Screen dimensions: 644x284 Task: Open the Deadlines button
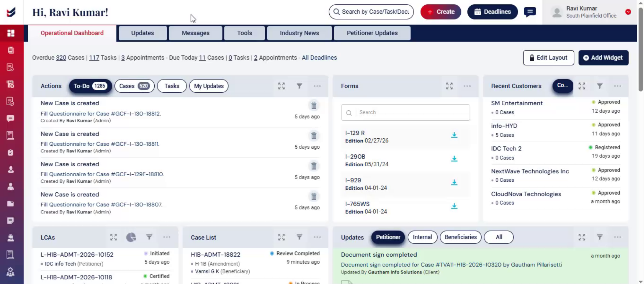point(493,12)
